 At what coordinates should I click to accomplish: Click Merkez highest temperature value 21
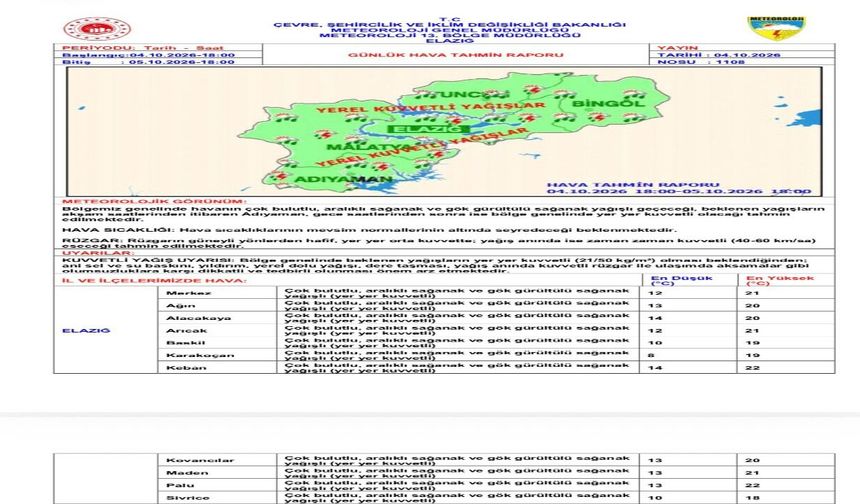click(x=752, y=293)
